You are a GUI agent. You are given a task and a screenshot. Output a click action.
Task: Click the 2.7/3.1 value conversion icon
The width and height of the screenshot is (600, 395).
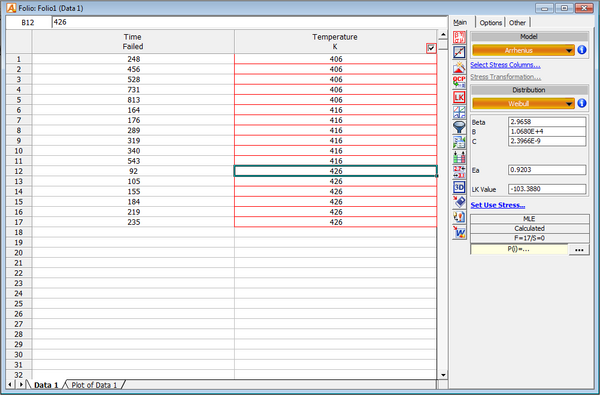click(459, 172)
